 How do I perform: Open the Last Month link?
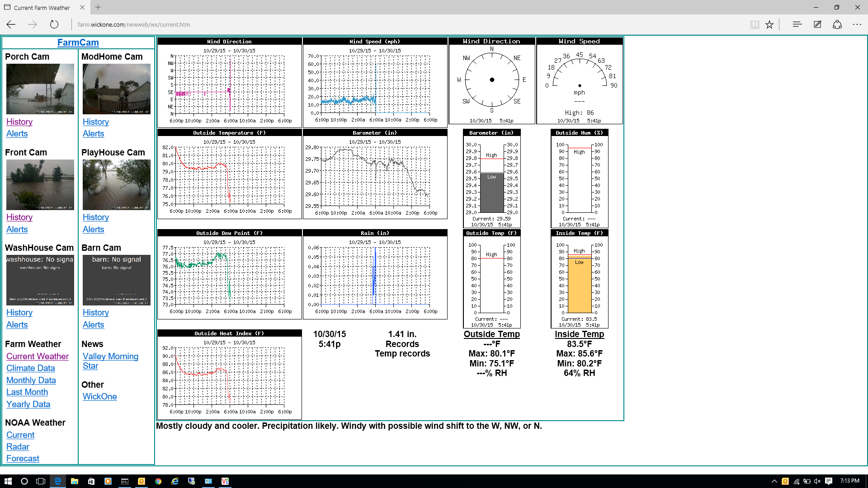(x=27, y=392)
